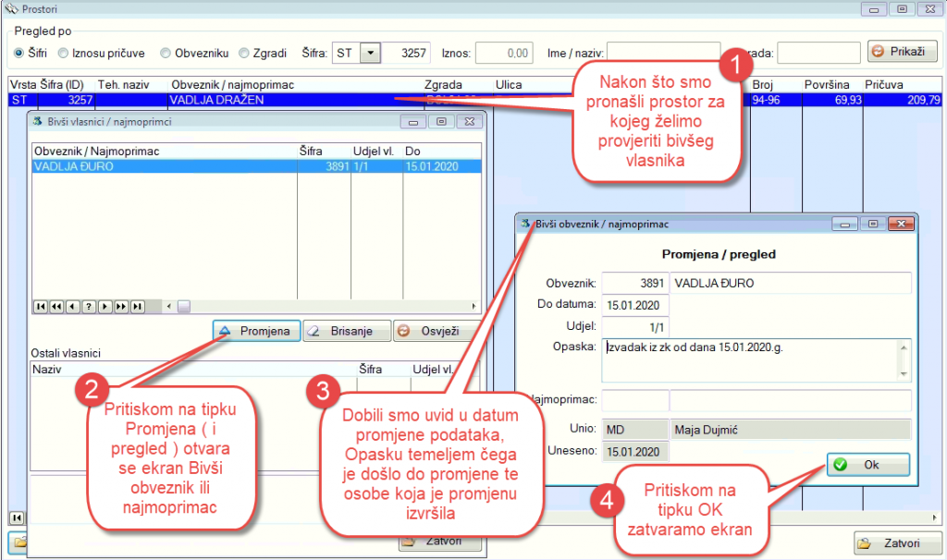
Task: Step forward one record in former owners list
Action: [x=105, y=307]
